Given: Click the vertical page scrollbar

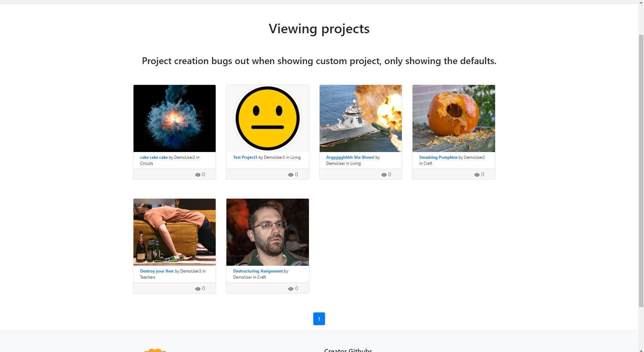Looking at the screenshot, I should [641, 168].
